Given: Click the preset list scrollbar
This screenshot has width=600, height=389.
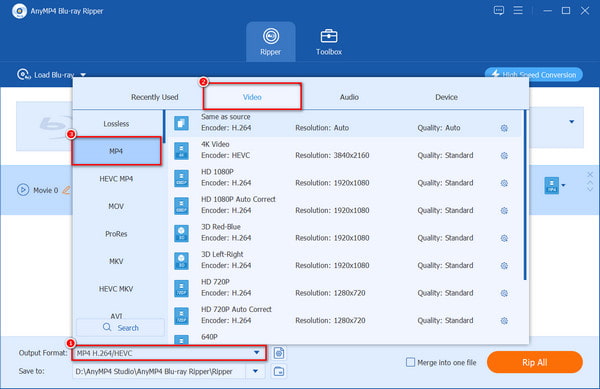Looking at the screenshot, I should [x=525, y=195].
